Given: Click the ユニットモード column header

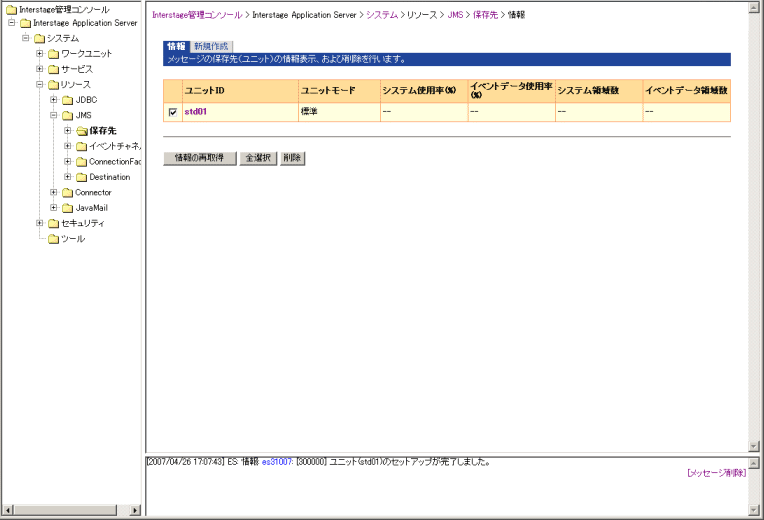Looking at the screenshot, I should click(339, 91).
